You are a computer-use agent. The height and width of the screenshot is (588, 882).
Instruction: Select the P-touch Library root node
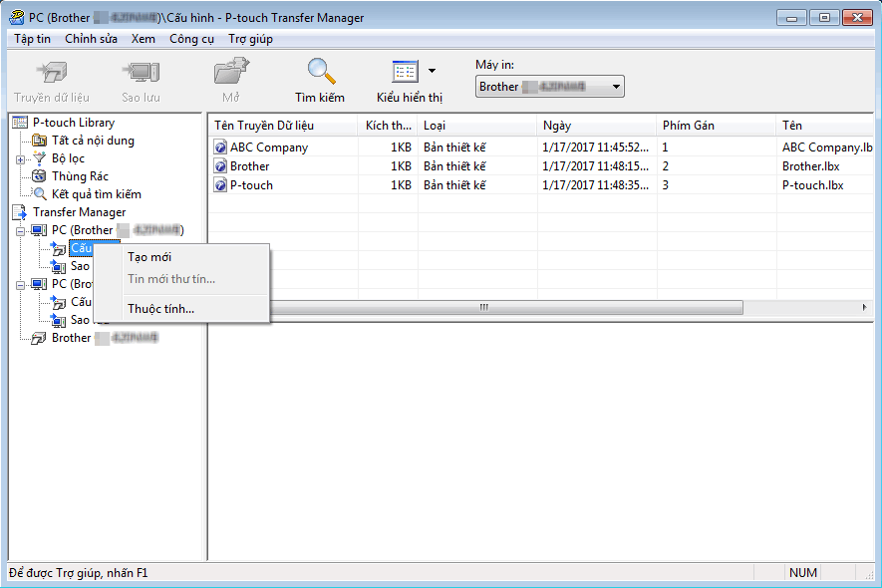tap(73, 123)
